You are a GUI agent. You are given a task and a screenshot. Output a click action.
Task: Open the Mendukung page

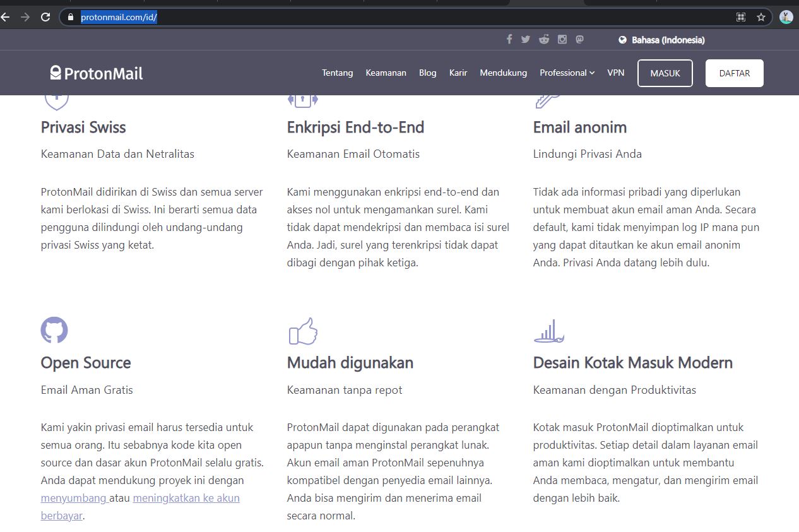coord(503,73)
